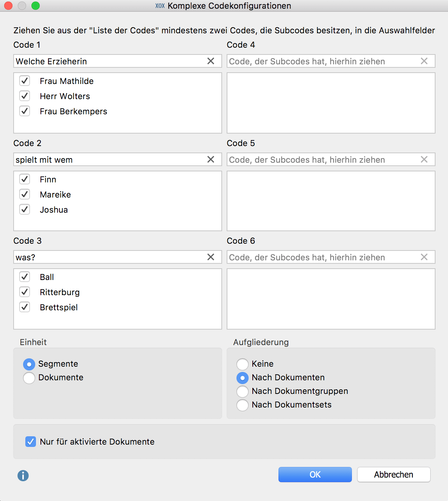Clear the Code 2 field 'spielt mit wem'
The width and height of the screenshot is (448, 501).
coord(211,159)
